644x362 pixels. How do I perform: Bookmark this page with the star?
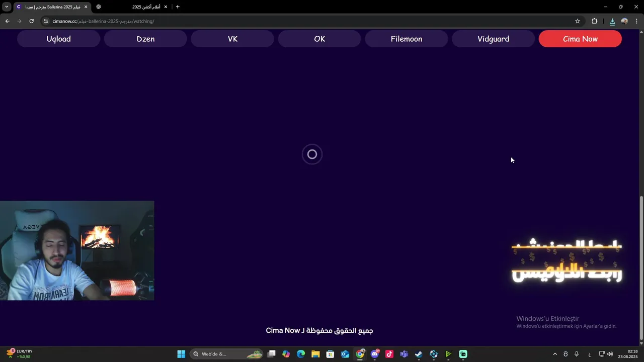coord(578,21)
